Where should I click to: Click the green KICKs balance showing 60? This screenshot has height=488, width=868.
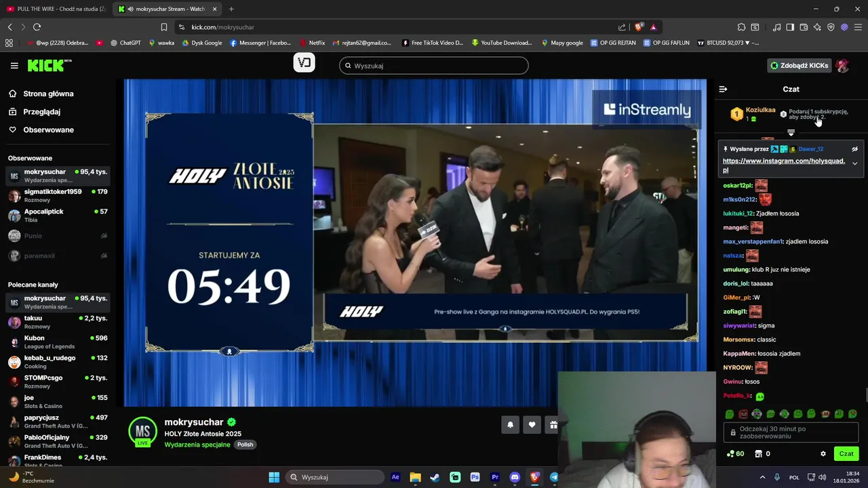(x=735, y=453)
